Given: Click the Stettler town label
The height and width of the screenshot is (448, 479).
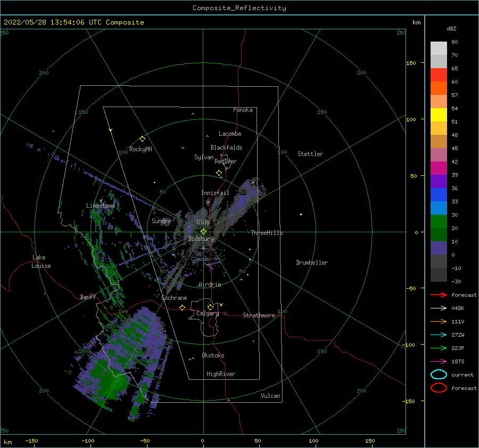Looking at the screenshot, I should tap(310, 154).
